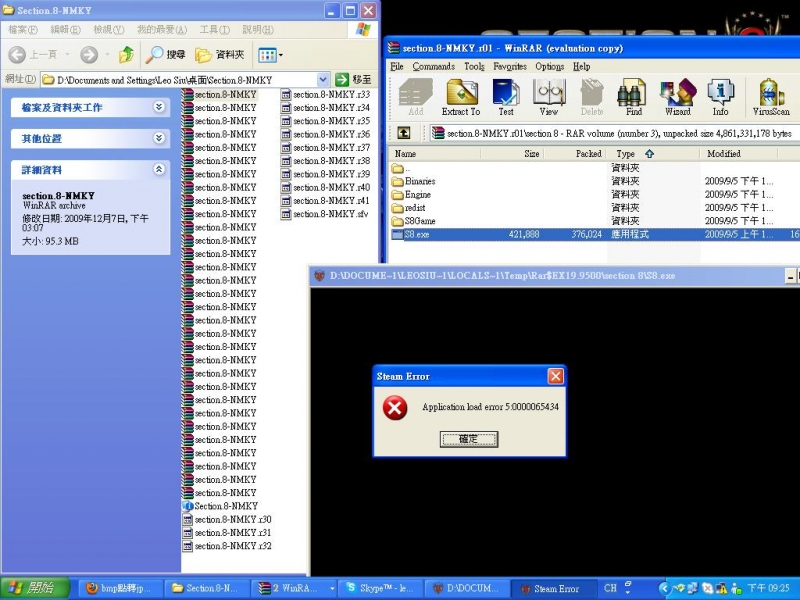Open the Explorer address bar dropdown

coord(323,79)
